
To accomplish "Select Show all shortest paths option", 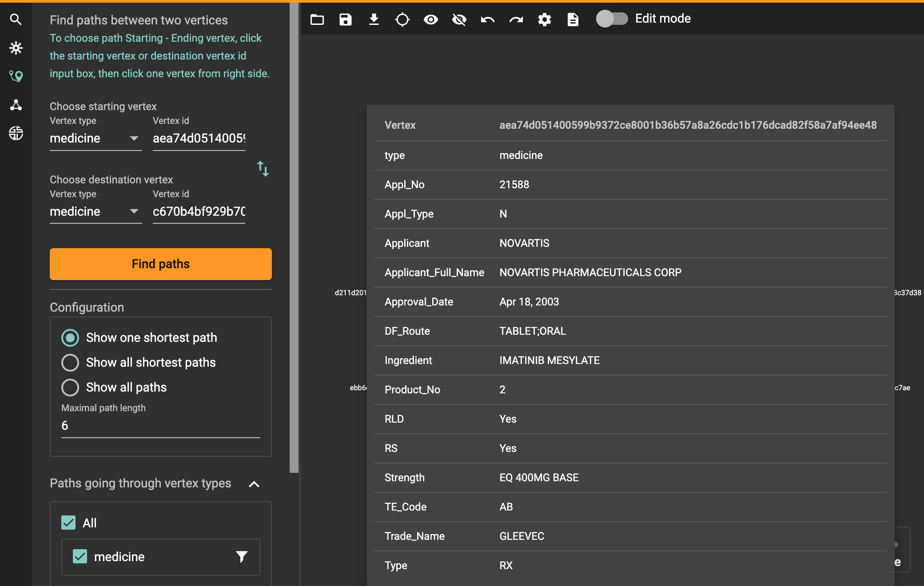I will 70,362.
